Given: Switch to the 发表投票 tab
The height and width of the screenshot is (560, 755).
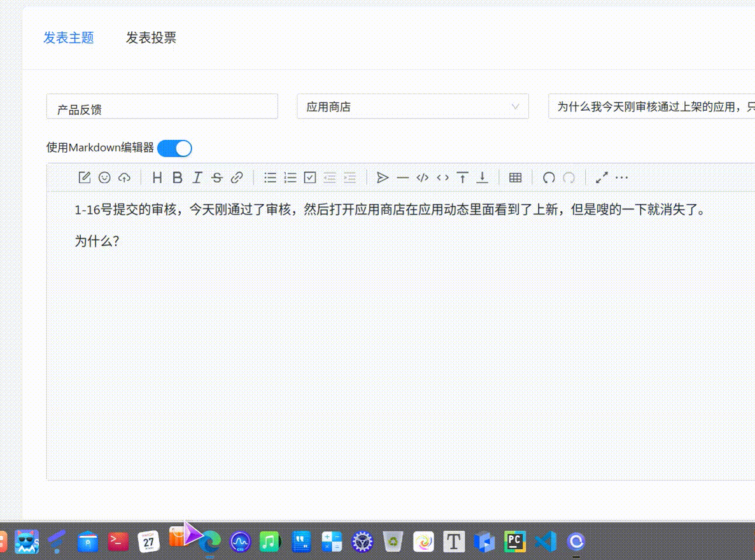Looking at the screenshot, I should (x=151, y=38).
